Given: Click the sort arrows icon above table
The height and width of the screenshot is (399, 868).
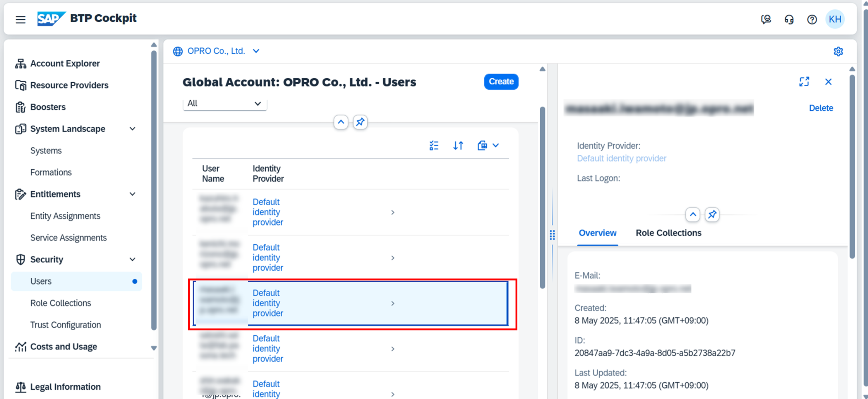Looking at the screenshot, I should [x=458, y=145].
